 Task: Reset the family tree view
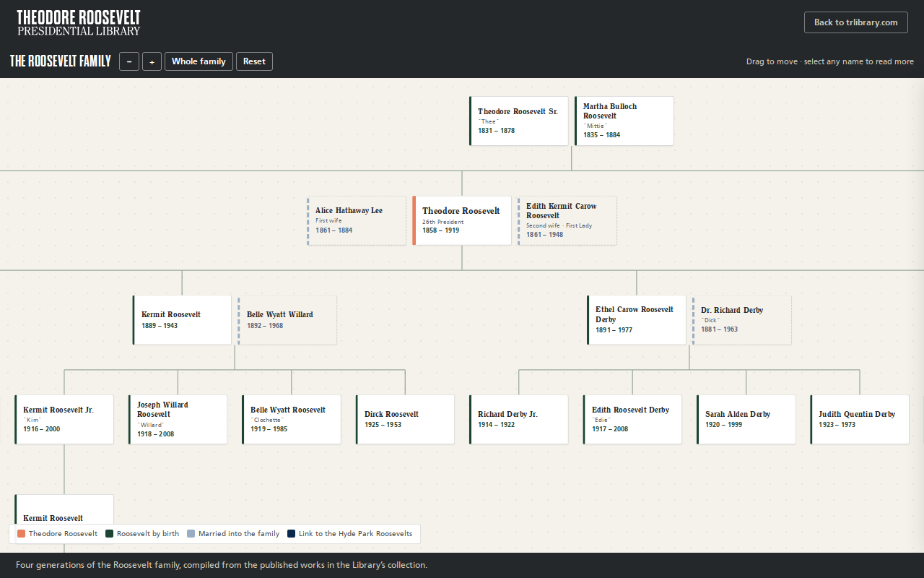pos(254,61)
